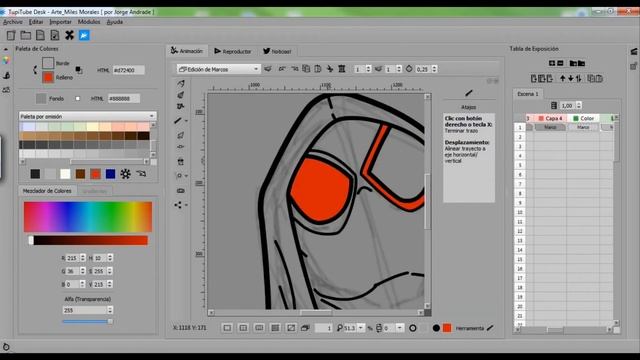Click the brightness gradient slider bar
The height and width of the screenshot is (360, 640).
click(89, 240)
